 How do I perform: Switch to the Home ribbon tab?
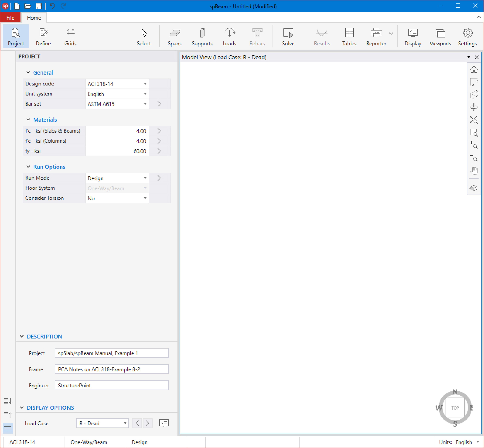(x=34, y=18)
